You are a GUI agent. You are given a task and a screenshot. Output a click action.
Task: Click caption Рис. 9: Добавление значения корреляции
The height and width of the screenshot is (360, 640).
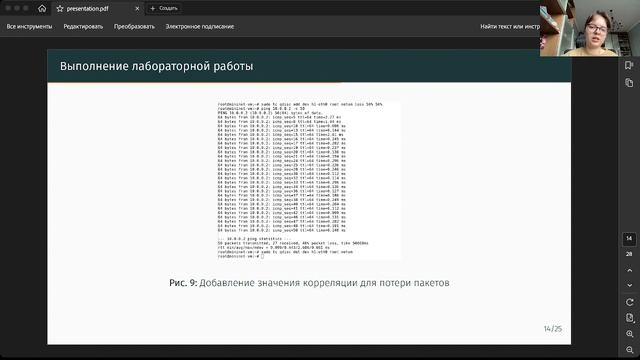point(309,283)
